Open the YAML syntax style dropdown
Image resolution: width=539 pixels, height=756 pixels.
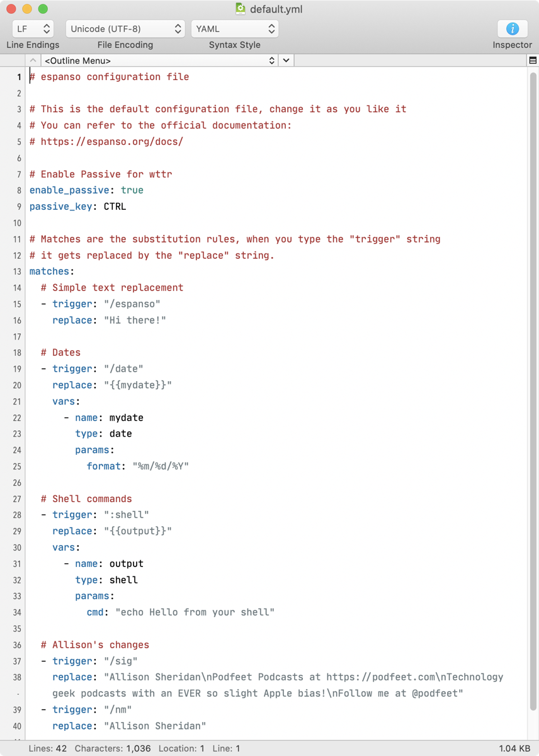pyautogui.click(x=234, y=29)
